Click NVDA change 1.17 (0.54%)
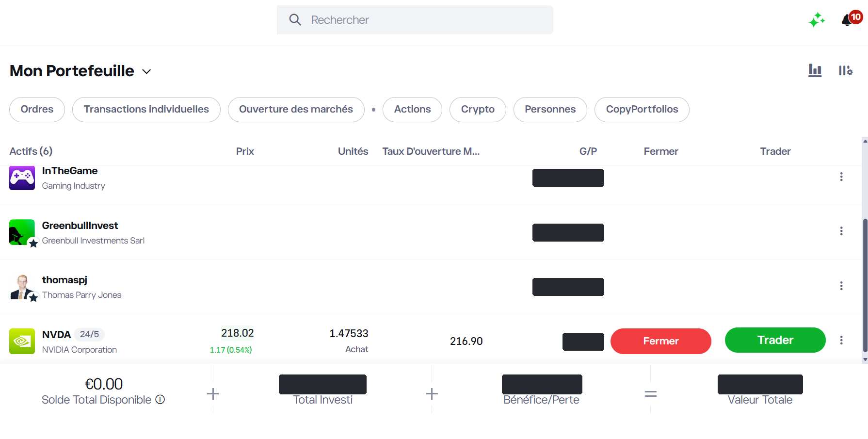Image resolution: width=868 pixels, height=439 pixels. [231, 350]
